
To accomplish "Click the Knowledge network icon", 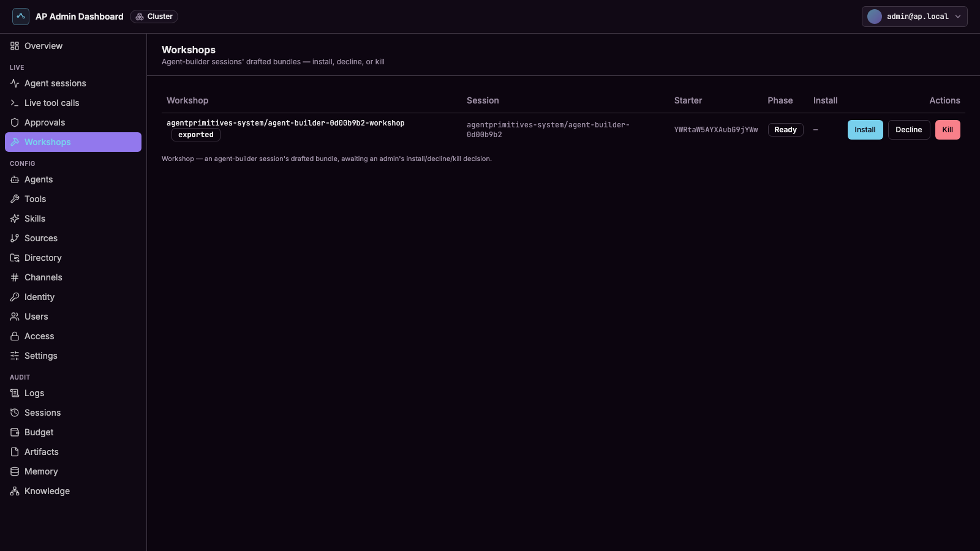I will tap(15, 491).
